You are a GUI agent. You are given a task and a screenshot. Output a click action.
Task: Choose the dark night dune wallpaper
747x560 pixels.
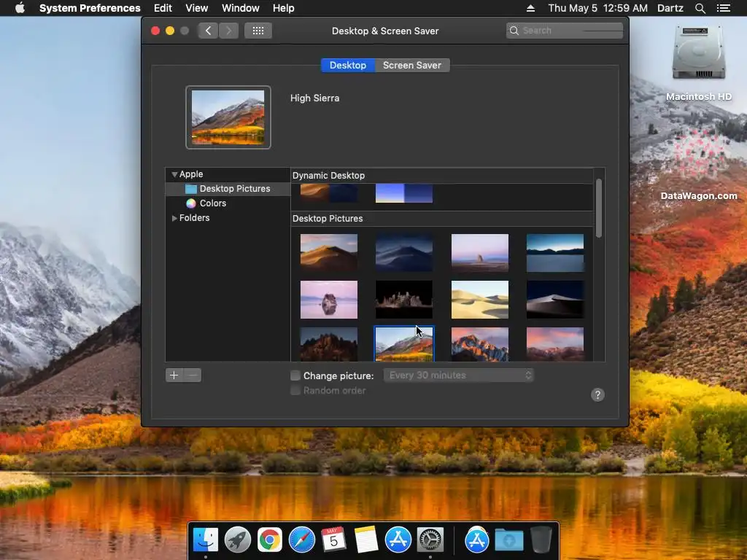point(555,300)
